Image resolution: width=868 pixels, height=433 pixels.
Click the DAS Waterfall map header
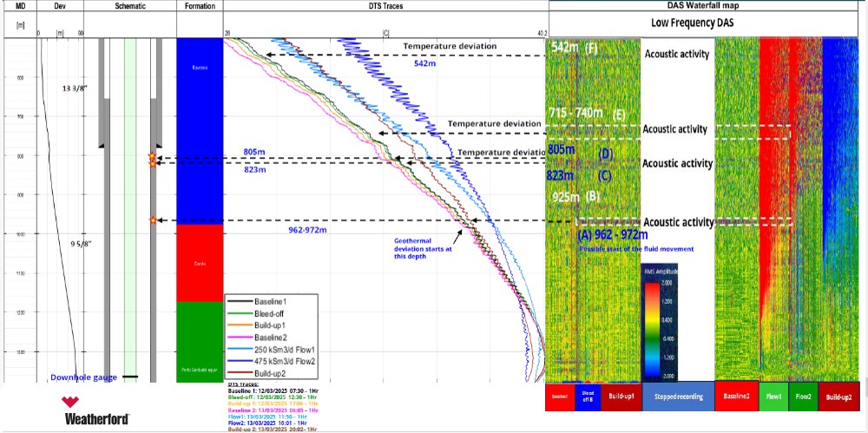click(708, 5)
